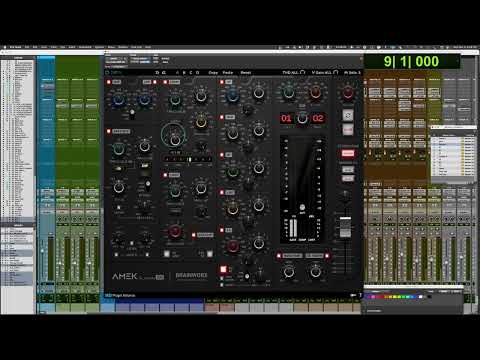
Task: Pick the yellow swatch in the color palette window
Action: tap(395, 296)
